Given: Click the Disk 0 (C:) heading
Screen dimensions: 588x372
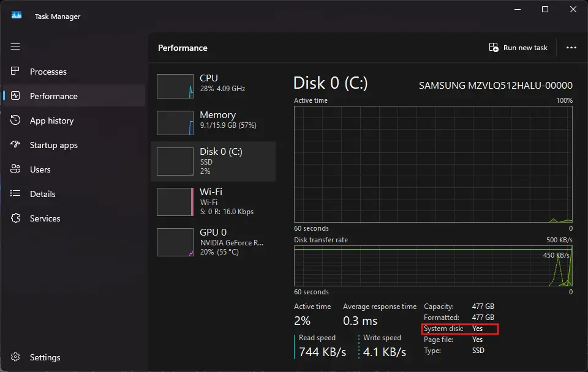Looking at the screenshot, I should point(330,83).
